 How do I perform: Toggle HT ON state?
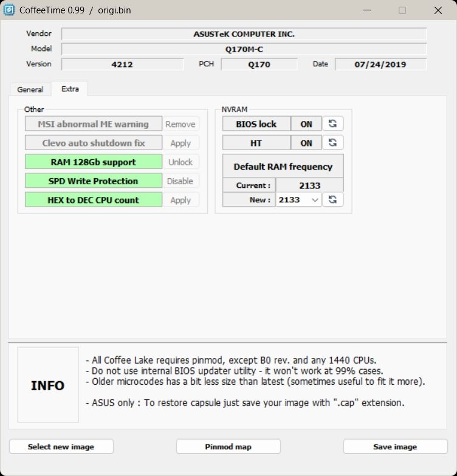coord(306,143)
